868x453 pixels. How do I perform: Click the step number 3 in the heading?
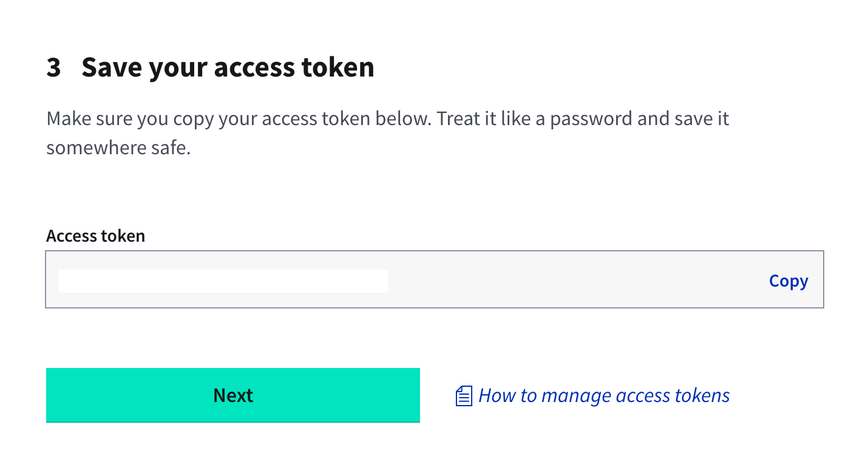[53, 67]
